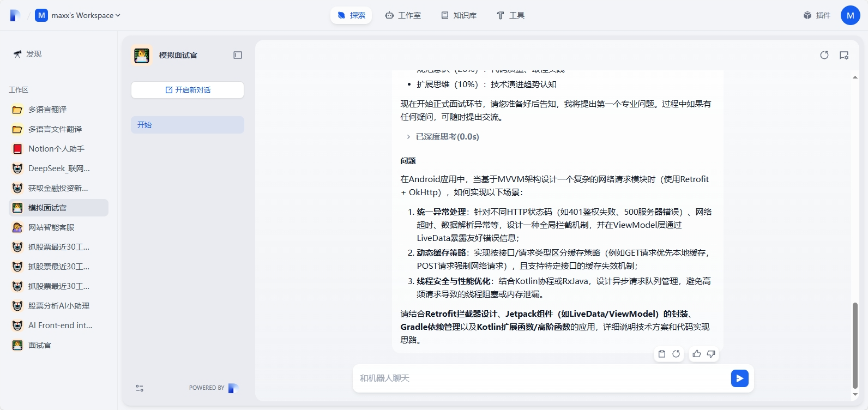Click the refresh conversation icon at top right
The height and width of the screenshot is (410, 868).
[x=824, y=55]
